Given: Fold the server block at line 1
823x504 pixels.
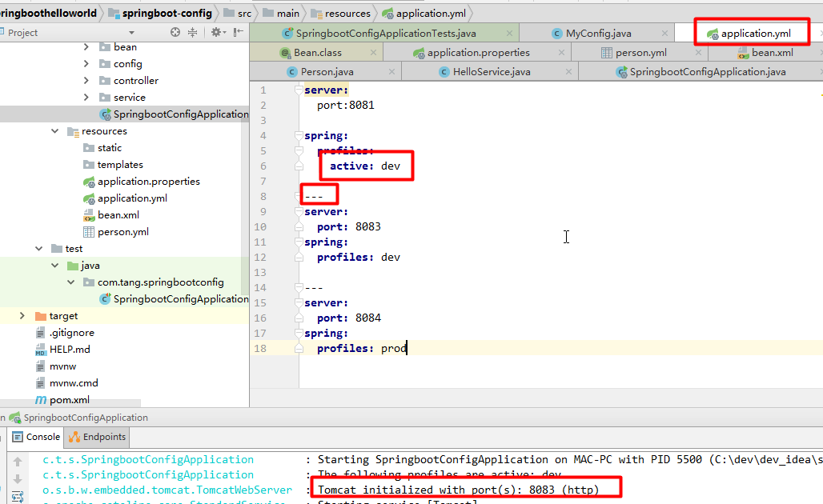Looking at the screenshot, I should click(x=299, y=90).
